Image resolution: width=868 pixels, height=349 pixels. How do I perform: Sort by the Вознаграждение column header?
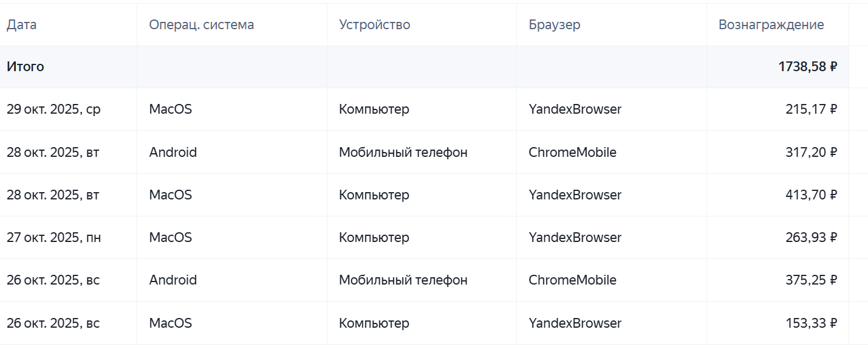click(x=771, y=25)
